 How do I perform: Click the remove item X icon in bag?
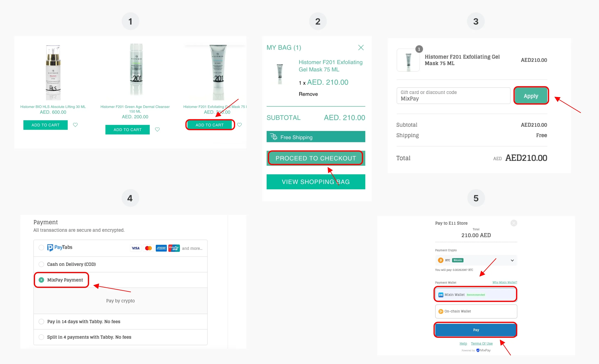(x=361, y=47)
